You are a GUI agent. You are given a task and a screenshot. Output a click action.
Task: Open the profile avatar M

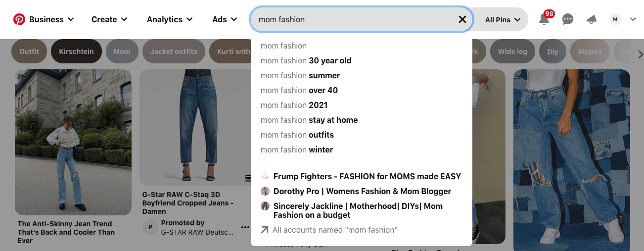[x=615, y=19]
